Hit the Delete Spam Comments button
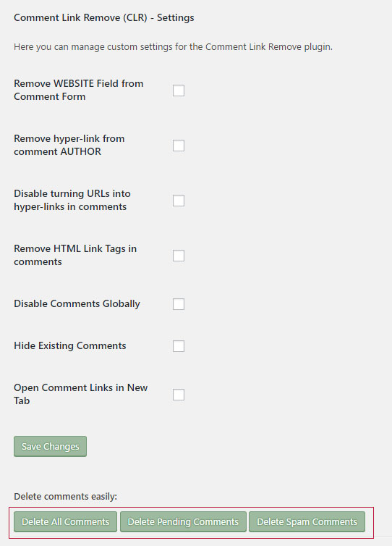The height and width of the screenshot is (546, 392). click(x=307, y=521)
